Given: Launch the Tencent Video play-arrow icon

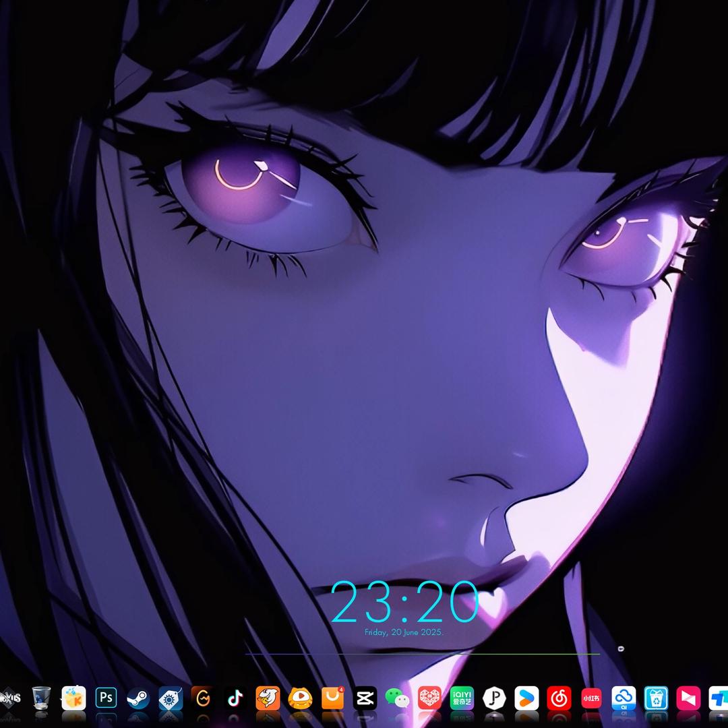Looking at the screenshot, I should coord(526,698).
